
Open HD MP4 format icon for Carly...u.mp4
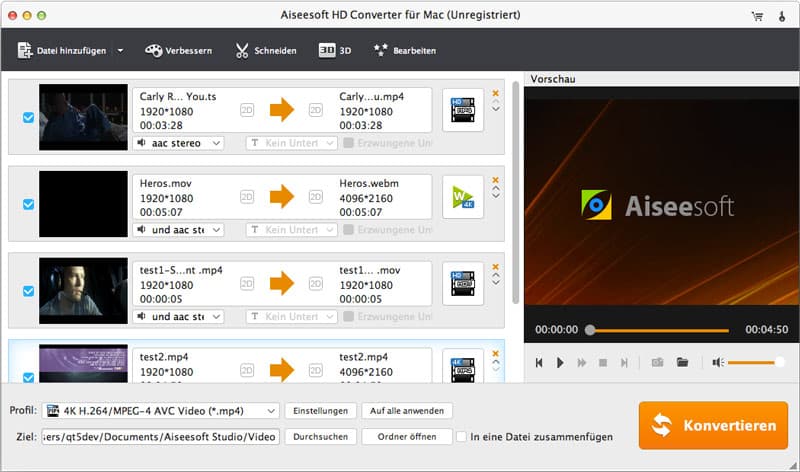point(463,110)
